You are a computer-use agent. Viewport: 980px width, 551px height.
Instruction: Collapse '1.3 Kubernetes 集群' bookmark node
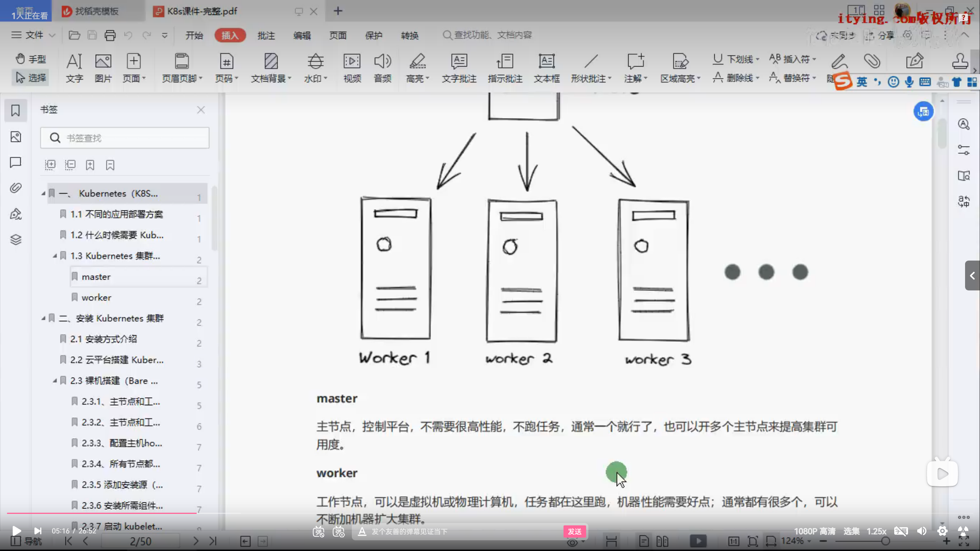tap(55, 256)
